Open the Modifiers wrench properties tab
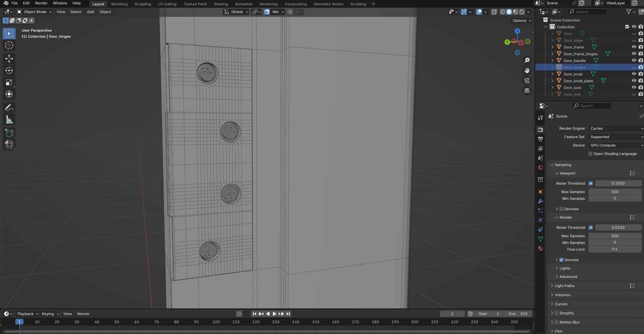Screen dimensions: 644x334 click(540, 201)
